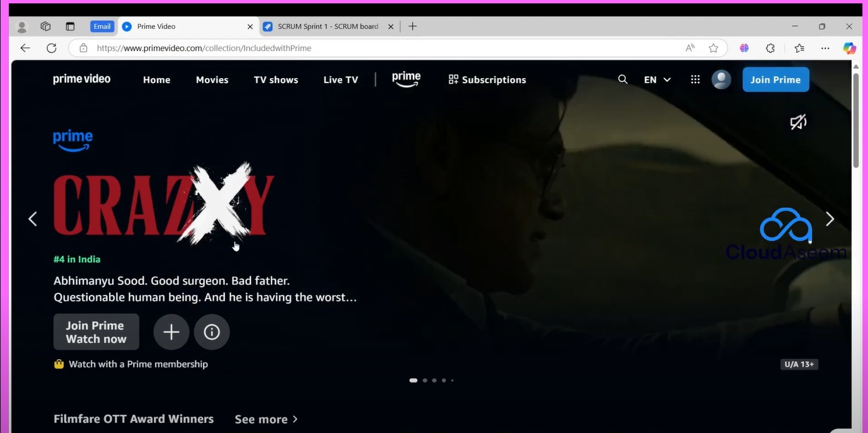Click the blue Join Prime button

click(775, 79)
